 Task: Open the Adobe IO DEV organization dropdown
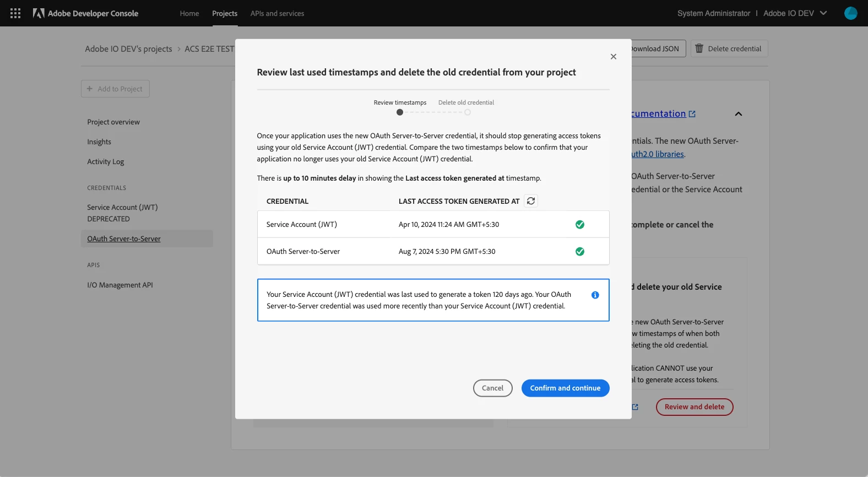[795, 13]
